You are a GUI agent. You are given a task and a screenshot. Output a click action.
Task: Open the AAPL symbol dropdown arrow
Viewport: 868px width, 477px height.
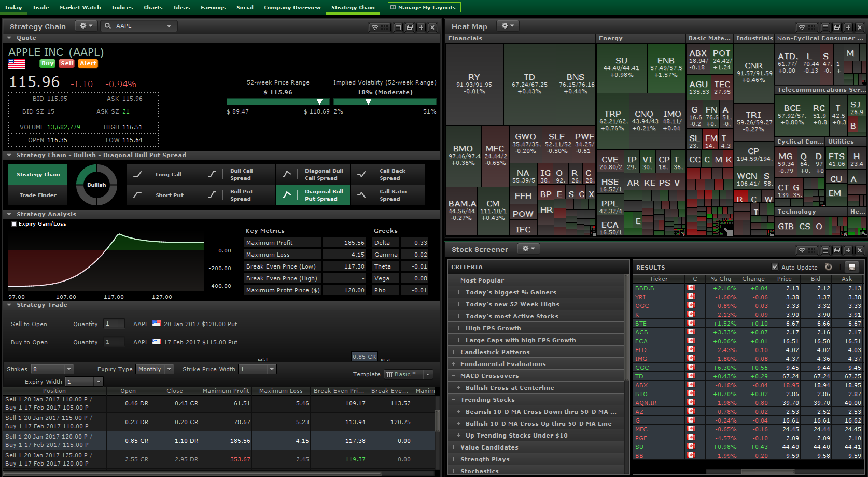pos(169,26)
